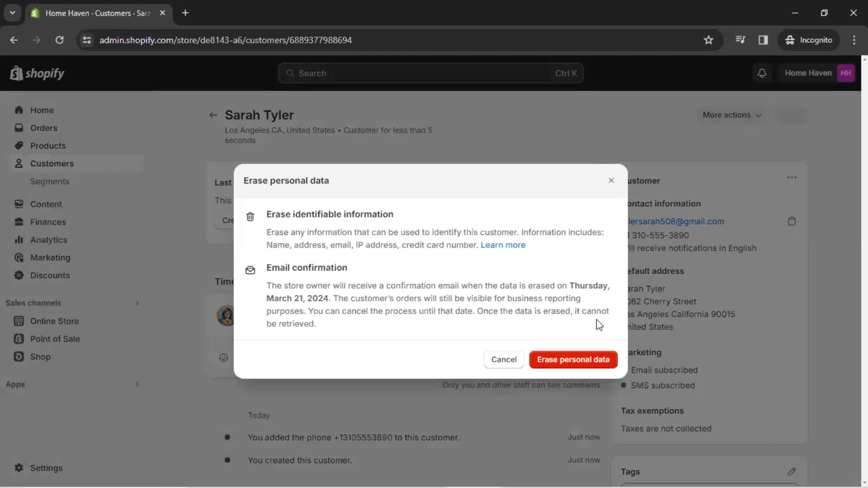Click Learn more link in dialog
This screenshot has width=868, height=488.
(x=503, y=244)
